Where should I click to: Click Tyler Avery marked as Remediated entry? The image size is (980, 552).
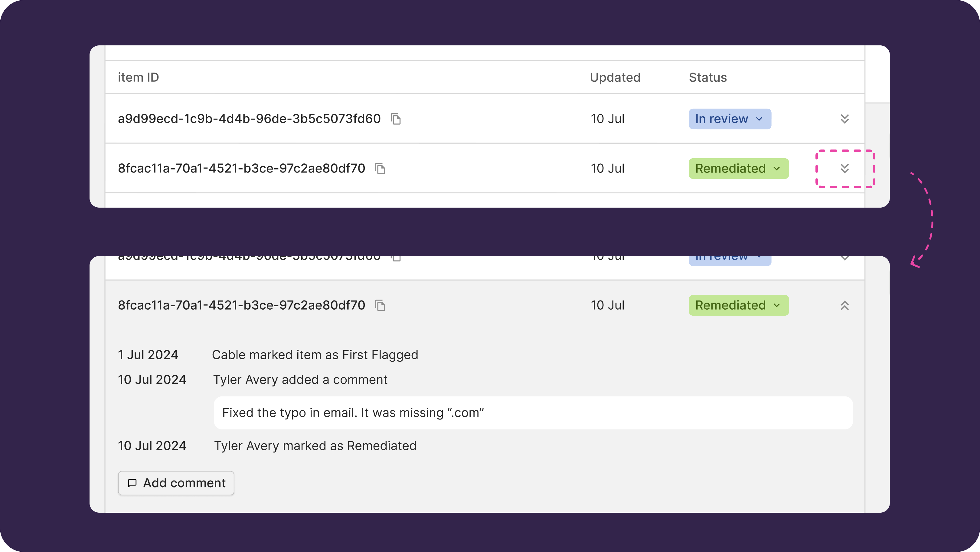click(315, 446)
